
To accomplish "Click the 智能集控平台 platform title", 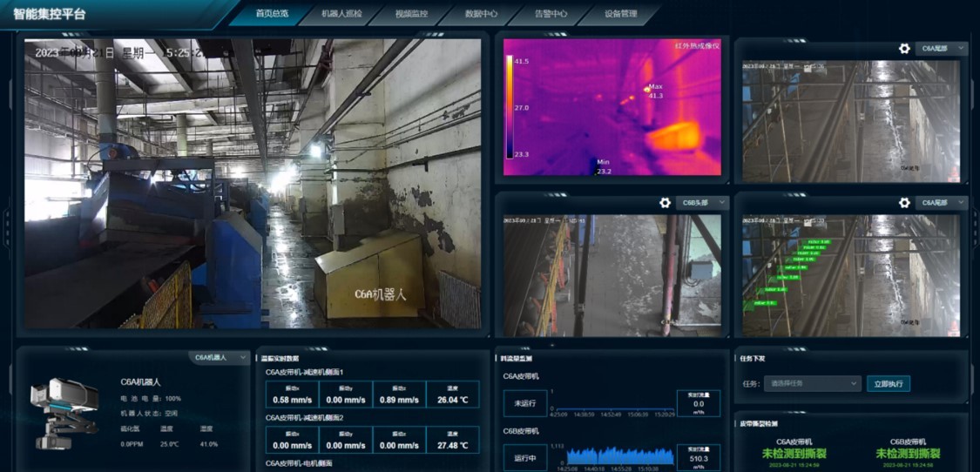I will point(50,14).
